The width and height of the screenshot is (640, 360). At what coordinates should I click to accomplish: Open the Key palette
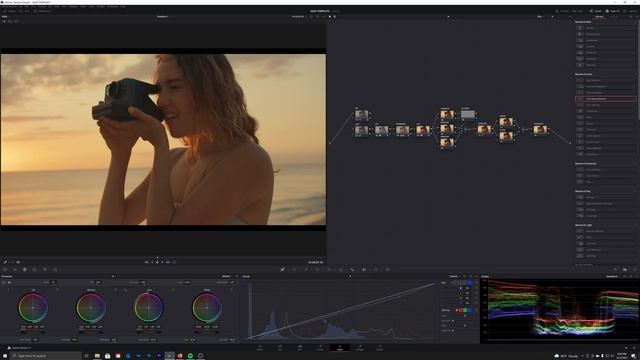[364, 269]
